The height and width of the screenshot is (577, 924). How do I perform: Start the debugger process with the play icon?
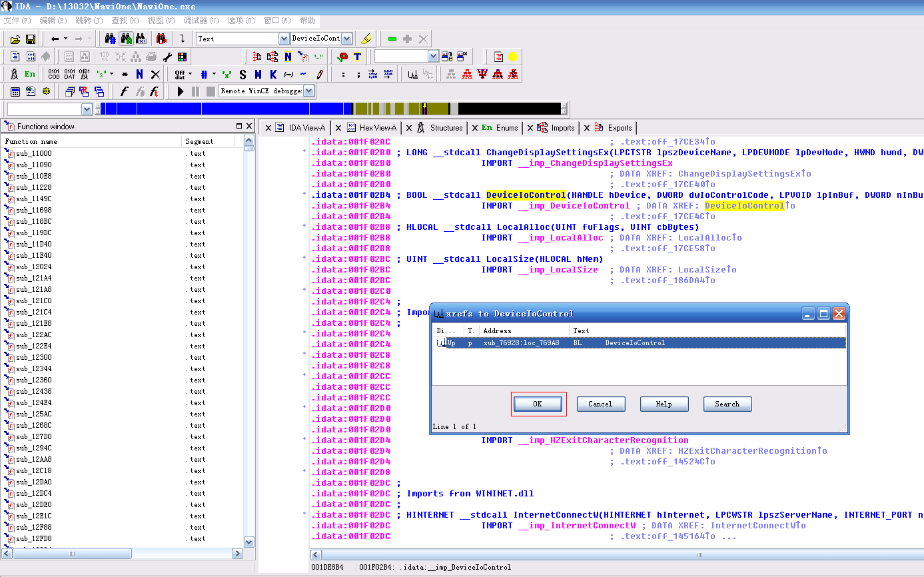pos(181,91)
